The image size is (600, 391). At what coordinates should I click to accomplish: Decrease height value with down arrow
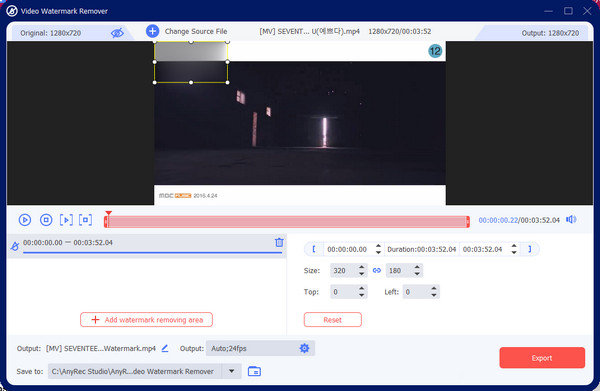pos(417,274)
